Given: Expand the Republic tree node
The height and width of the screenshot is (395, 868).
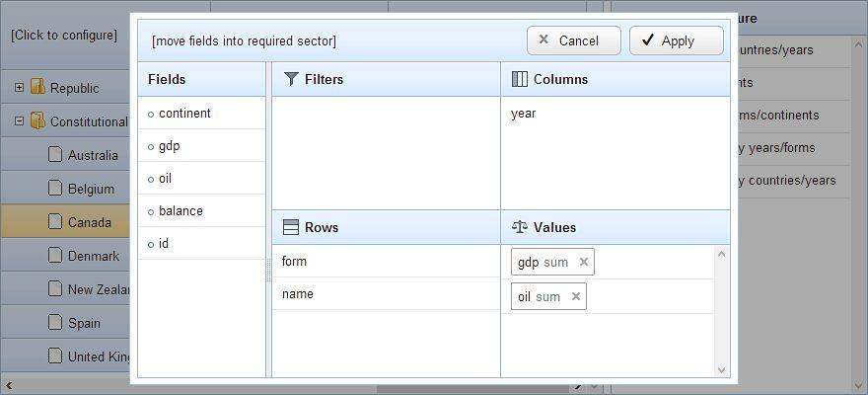Looking at the screenshot, I should point(19,88).
